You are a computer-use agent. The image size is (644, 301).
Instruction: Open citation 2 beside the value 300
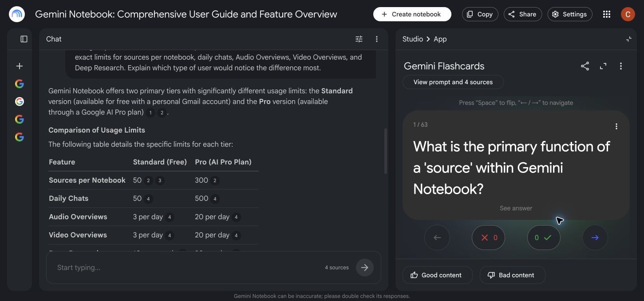pos(215,180)
